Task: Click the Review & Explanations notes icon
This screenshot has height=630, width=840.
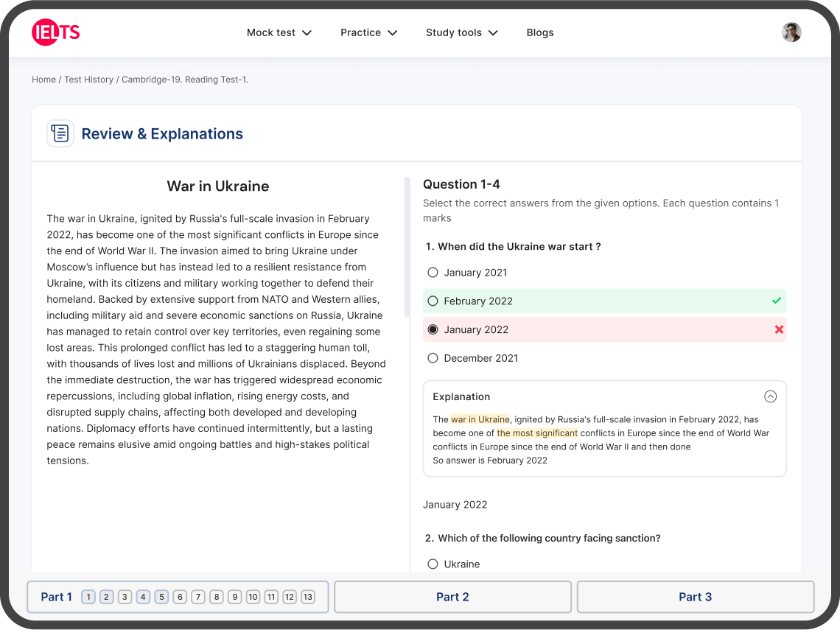Action: pyautogui.click(x=60, y=133)
